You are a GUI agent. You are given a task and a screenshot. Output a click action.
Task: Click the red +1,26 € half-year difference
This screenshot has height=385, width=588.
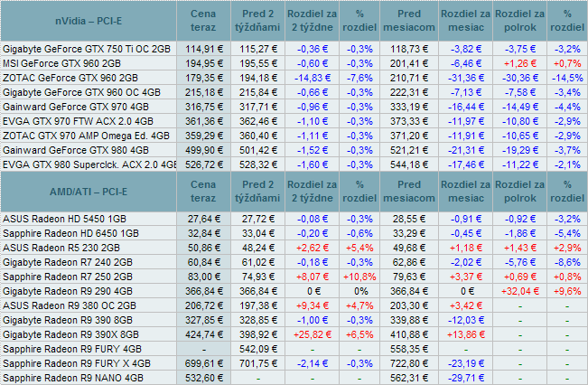point(520,63)
